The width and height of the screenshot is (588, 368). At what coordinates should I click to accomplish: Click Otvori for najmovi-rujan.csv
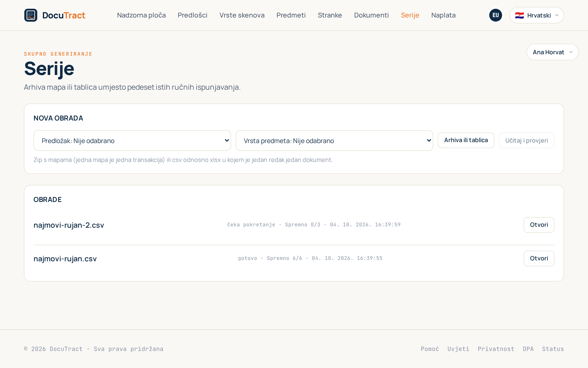coord(539,258)
